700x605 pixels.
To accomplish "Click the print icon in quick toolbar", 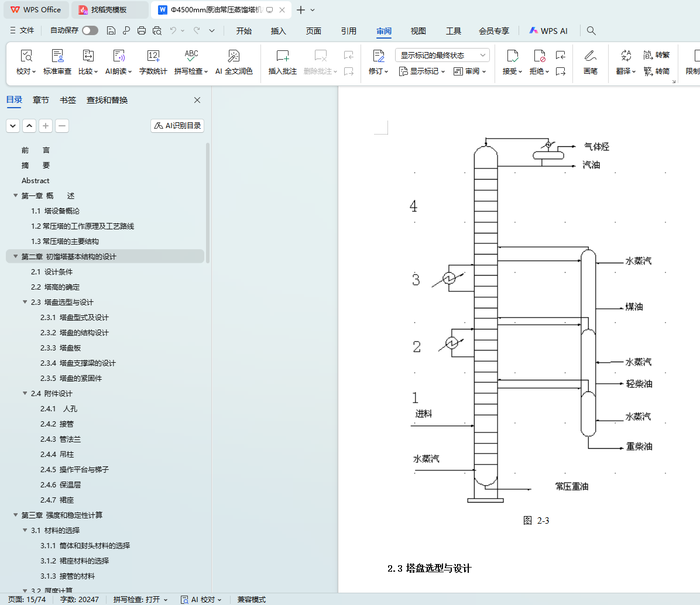I will tap(142, 30).
